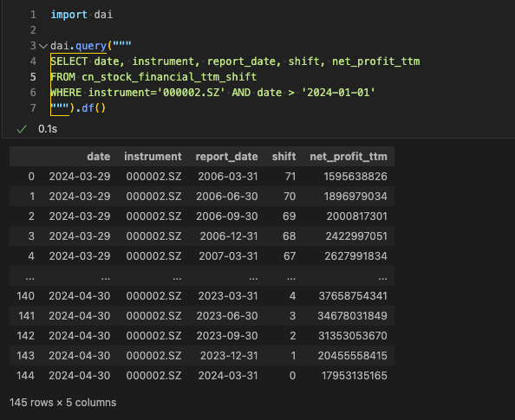Screen dimensions: 515x420
Task: Click row index 142
Action: [x=26, y=336]
